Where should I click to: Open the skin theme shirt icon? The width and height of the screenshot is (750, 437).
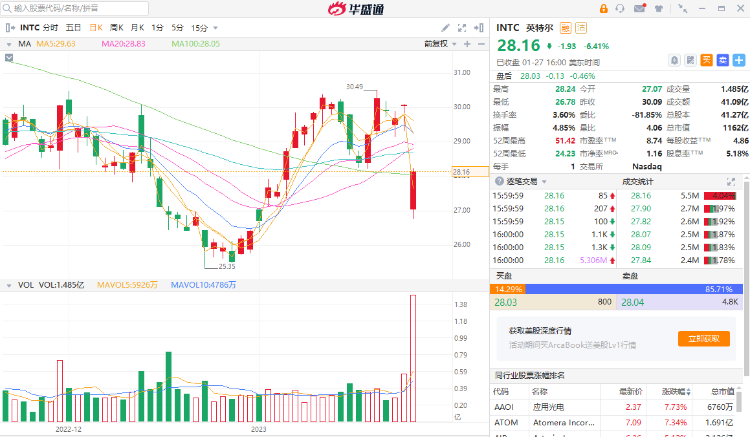pos(659,9)
